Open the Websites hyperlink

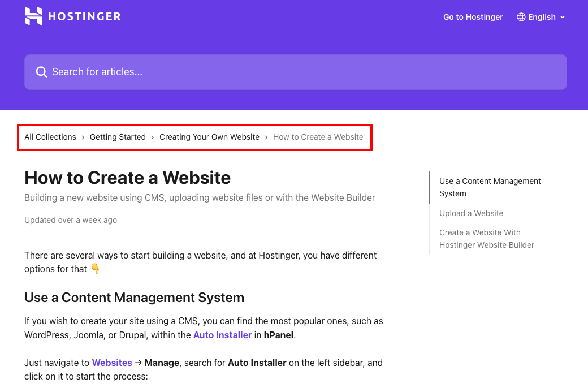click(112, 363)
